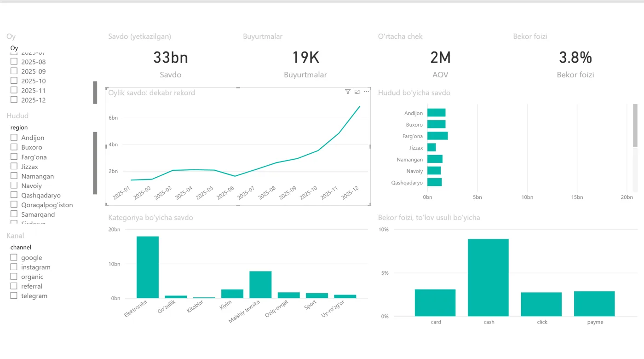
Task: Select the Qoraqalpog'iston region checkbox
Action: click(x=14, y=204)
